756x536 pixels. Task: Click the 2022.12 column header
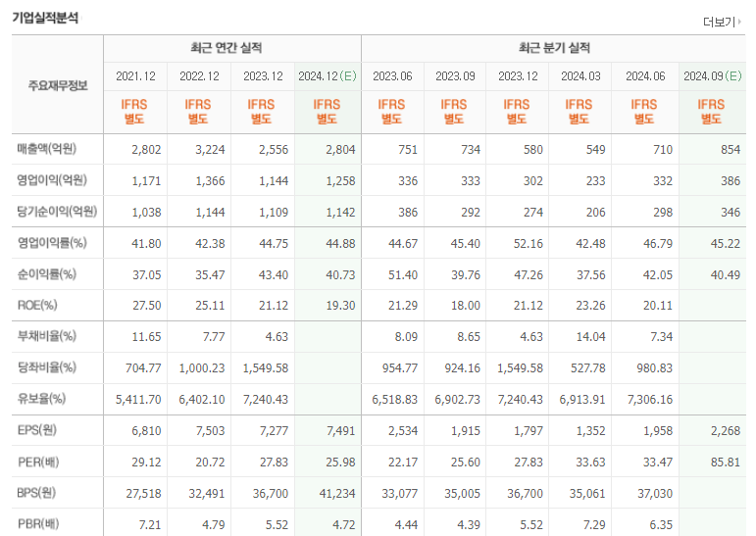pyautogui.click(x=199, y=76)
